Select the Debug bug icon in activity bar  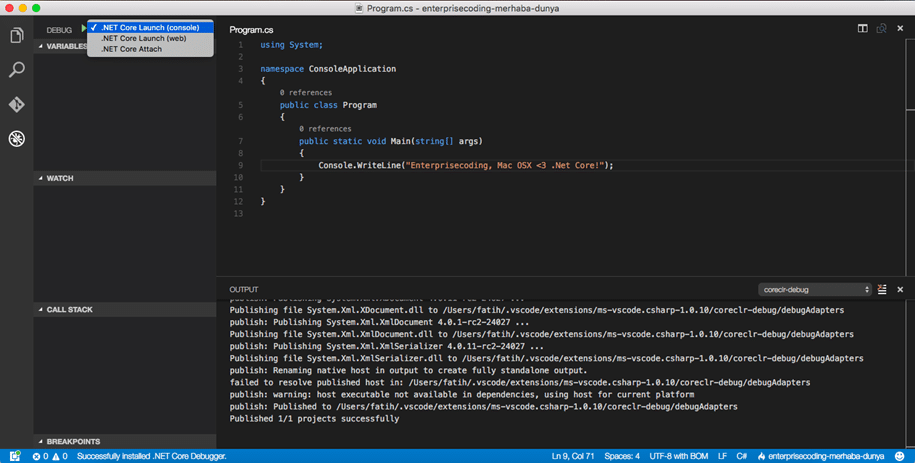coord(16,139)
